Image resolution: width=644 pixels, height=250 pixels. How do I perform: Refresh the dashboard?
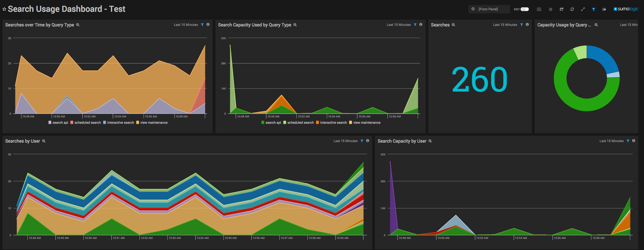coord(572,9)
